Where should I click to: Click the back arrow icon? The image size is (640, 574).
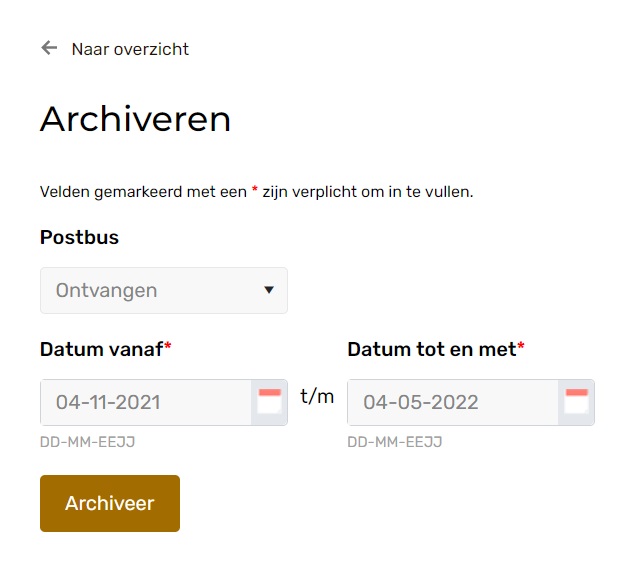49,48
